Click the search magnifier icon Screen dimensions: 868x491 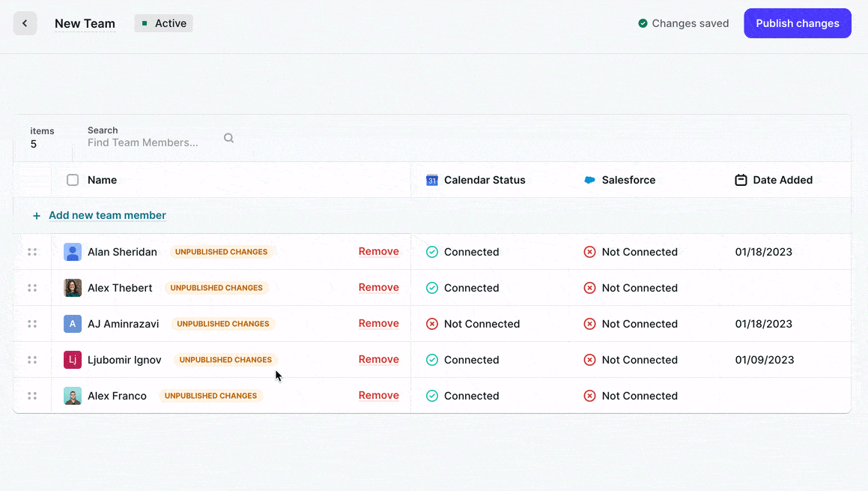click(228, 138)
